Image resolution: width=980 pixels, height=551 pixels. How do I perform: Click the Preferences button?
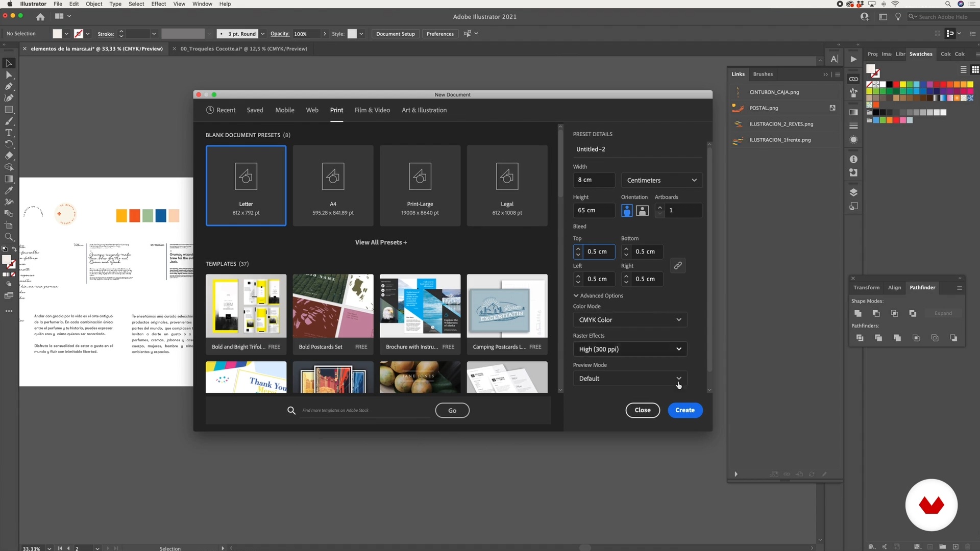440,34
